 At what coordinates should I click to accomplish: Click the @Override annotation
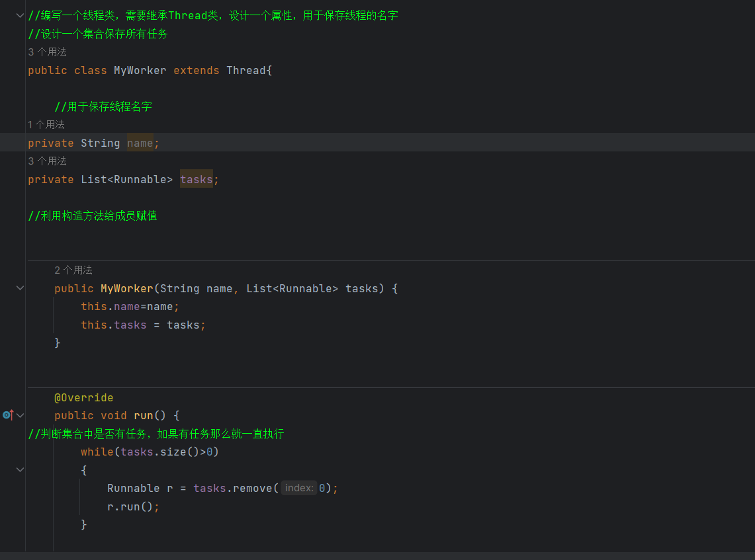[84, 398]
